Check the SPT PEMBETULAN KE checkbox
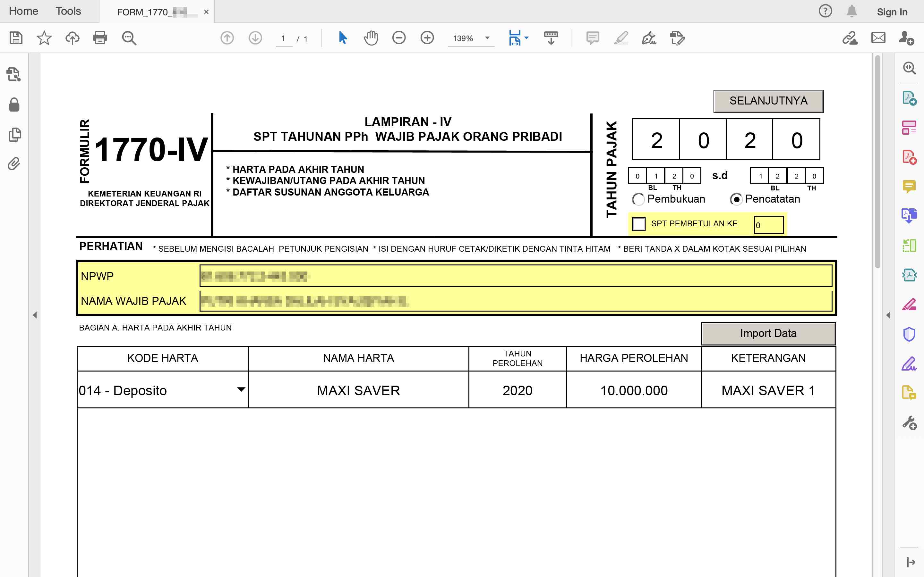 (639, 224)
